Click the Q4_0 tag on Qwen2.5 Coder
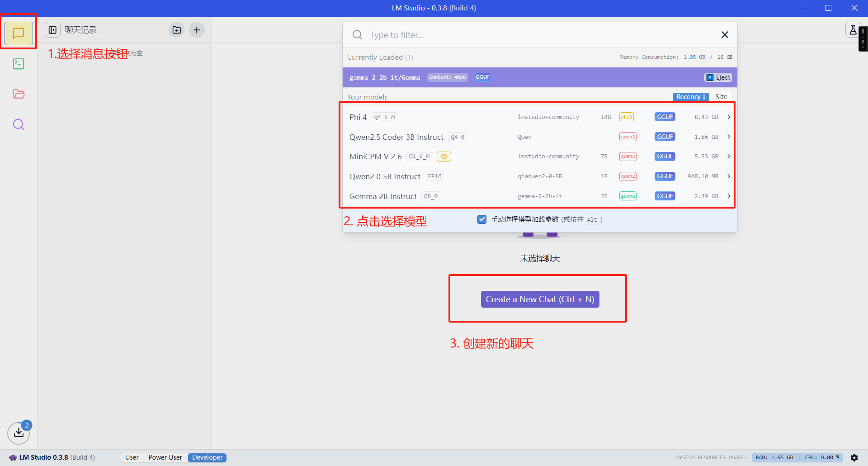The height and width of the screenshot is (466, 868). [458, 137]
